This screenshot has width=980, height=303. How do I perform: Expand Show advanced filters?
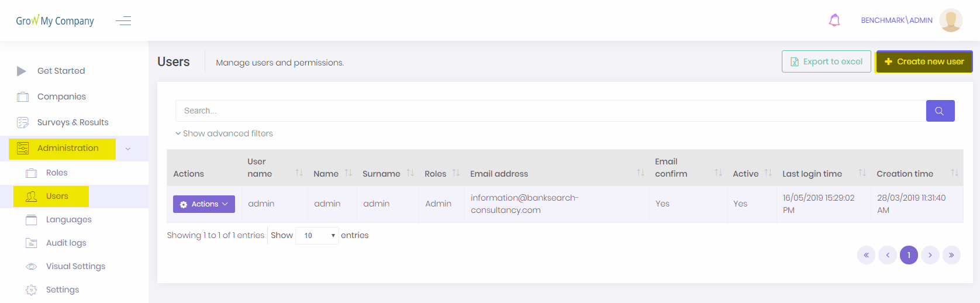point(225,133)
